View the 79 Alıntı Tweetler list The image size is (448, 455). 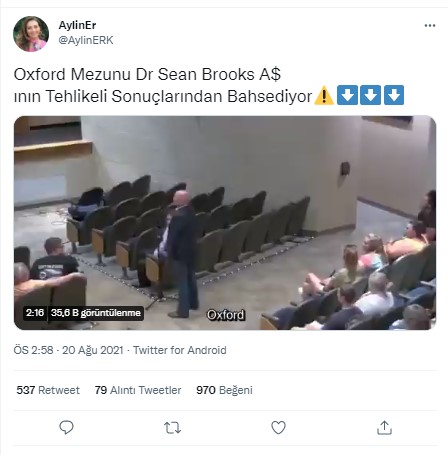pos(138,390)
